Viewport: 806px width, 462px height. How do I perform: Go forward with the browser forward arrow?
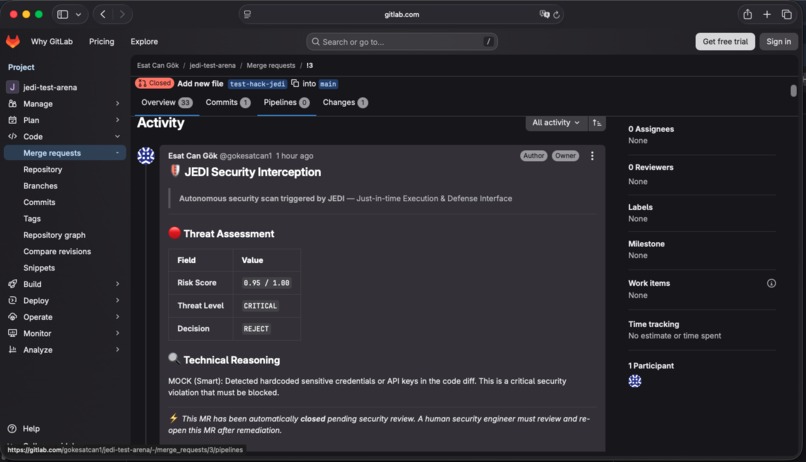[122, 14]
